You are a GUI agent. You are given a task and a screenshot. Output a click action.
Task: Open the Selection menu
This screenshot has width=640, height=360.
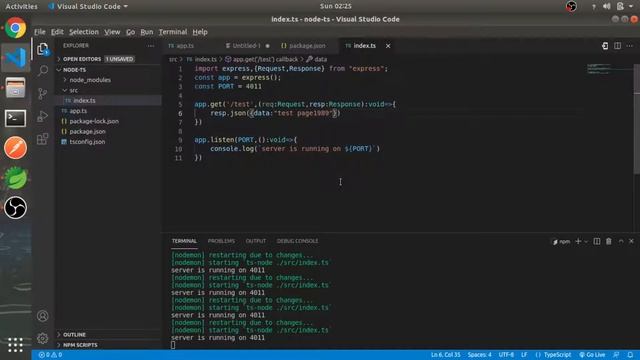pos(84,32)
